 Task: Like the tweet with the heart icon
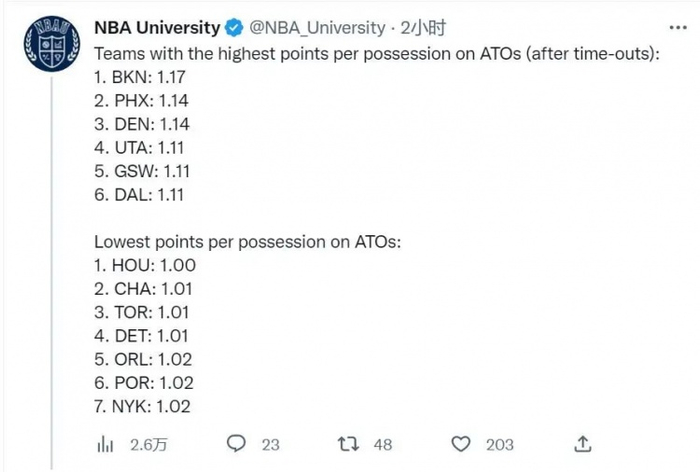pos(461,443)
